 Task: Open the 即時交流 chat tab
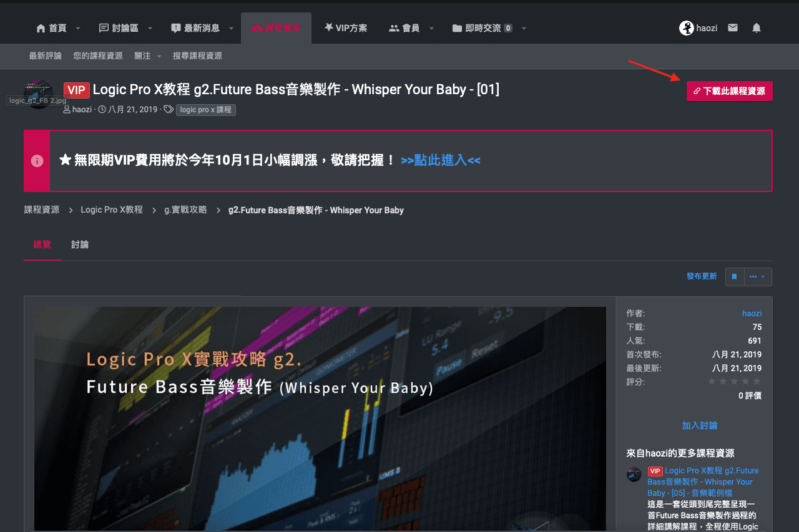click(482, 28)
